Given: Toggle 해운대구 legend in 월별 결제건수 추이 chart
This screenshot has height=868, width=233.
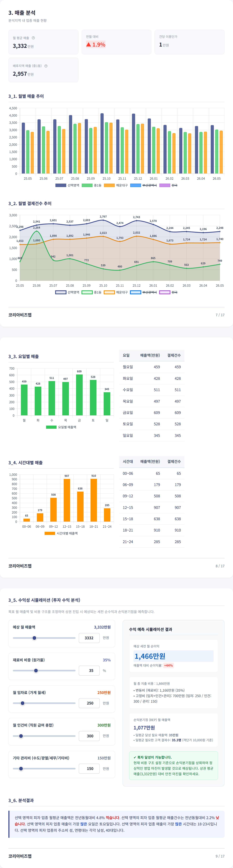Looking at the screenshot, I should point(116,292).
